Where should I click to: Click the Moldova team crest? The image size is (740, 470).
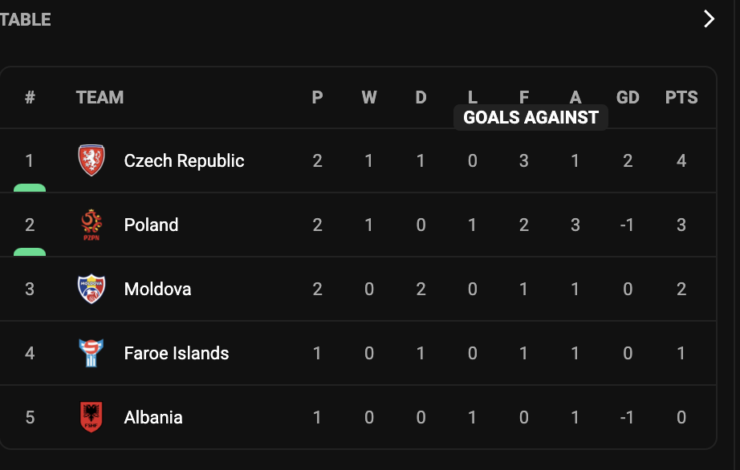click(x=91, y=289)
